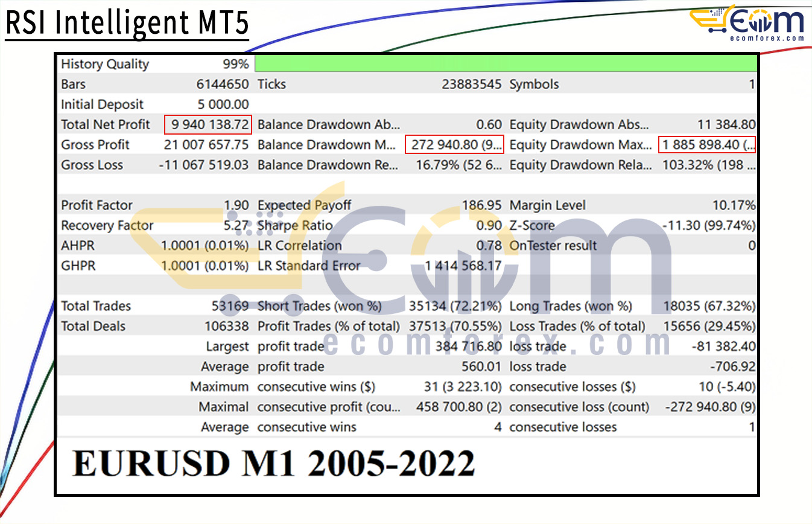This screenshot has height=524, width=812.
Task: Click the RSI Intelligent MT5 title
Action: 127,22
